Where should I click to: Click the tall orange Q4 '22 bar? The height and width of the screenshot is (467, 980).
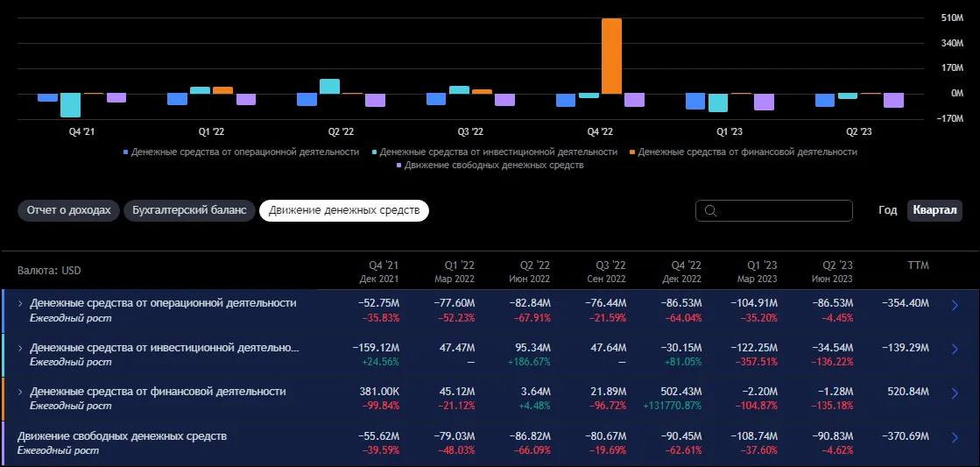click(611, 56)
